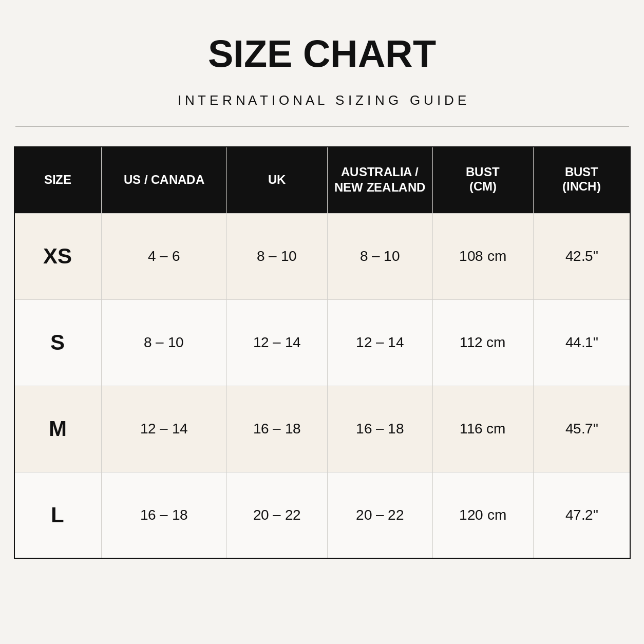Click the International Sizing Guide subtitle
This screenshot has height=644, width=644.
tap(323, 100)
